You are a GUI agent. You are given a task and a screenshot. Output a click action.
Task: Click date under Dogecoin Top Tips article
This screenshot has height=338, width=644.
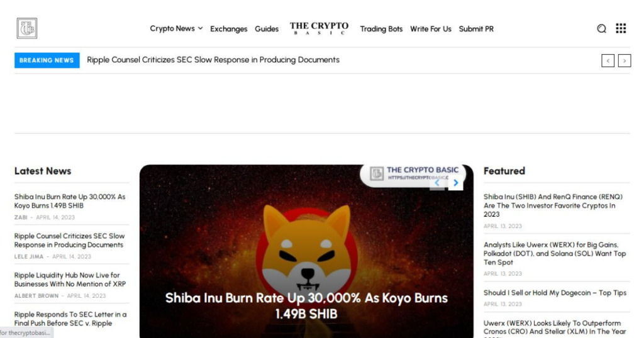tap(502, 304)
